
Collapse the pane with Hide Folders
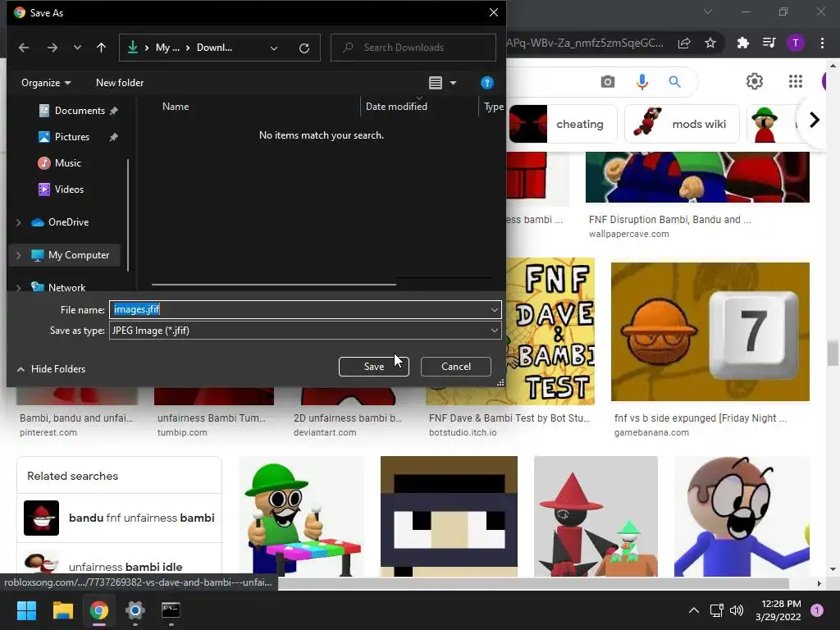click(x=52, y=369)
